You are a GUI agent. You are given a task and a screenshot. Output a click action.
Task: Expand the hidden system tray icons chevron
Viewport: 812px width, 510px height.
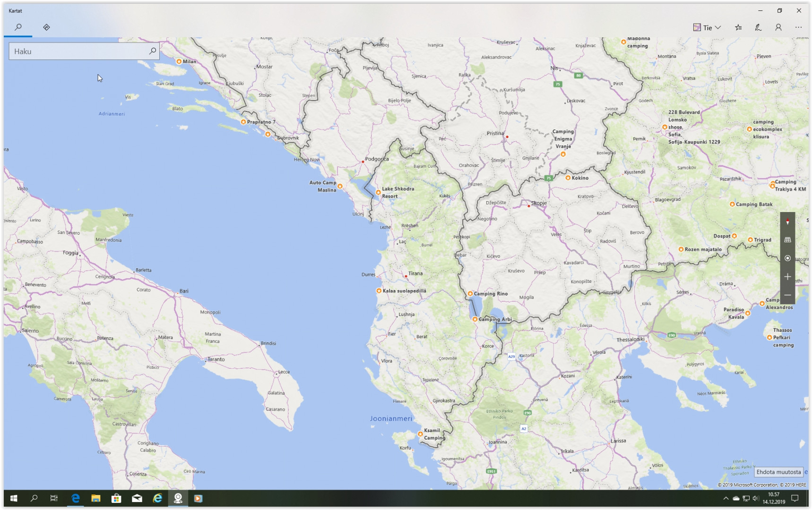(726, 498)
